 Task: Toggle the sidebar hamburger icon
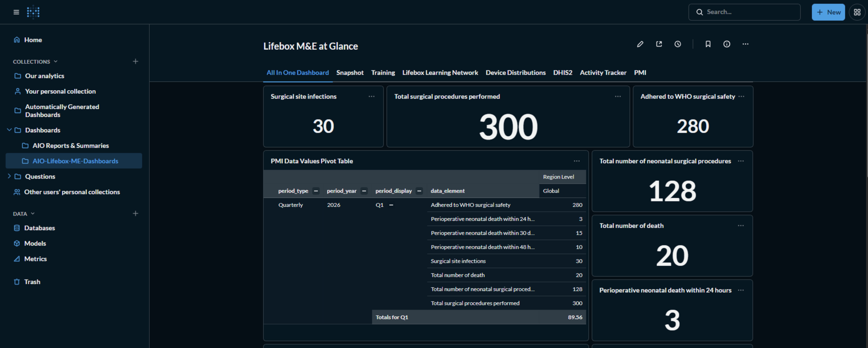16,12
